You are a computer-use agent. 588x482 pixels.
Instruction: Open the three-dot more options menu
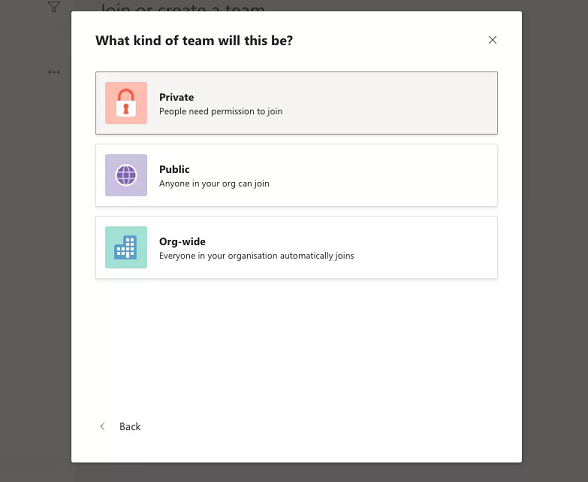(54, 72)
